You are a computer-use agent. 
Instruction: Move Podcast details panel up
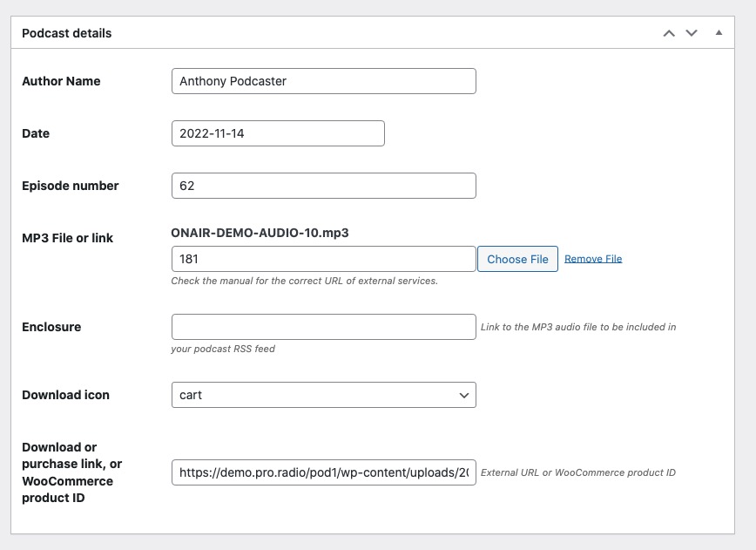click(x=669, y=33)
